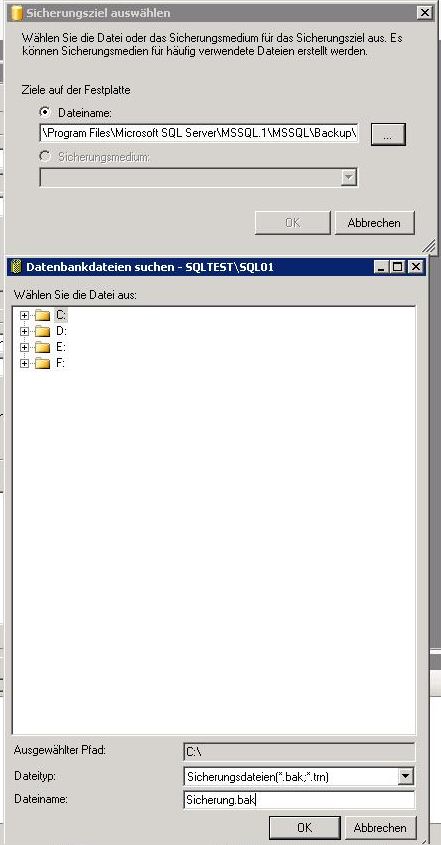Click Abbrechen in the Sicherungsziel dialog

[375, 223]
